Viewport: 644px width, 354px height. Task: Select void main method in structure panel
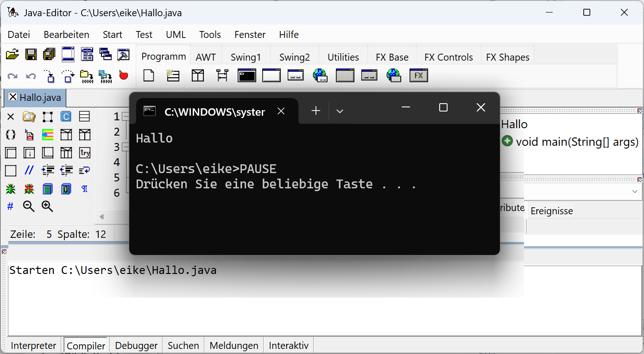pos(576,142)
